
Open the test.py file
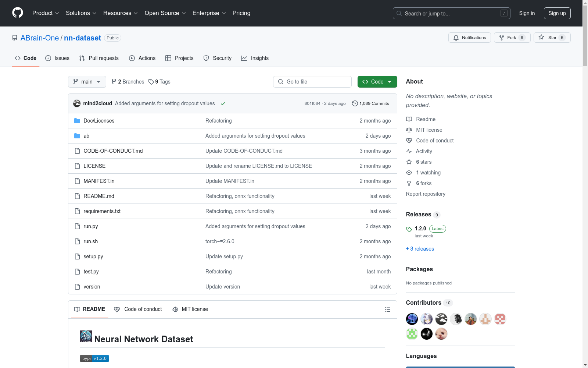[91, 272]
